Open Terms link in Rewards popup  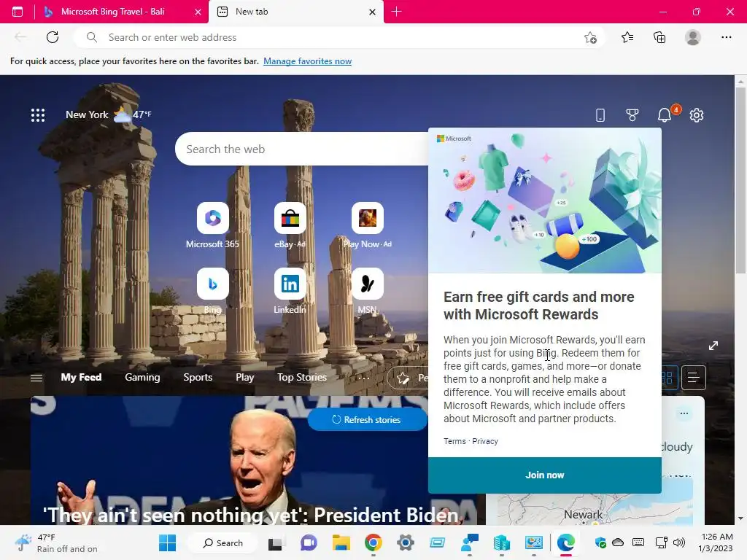click(x=454, y=441)
